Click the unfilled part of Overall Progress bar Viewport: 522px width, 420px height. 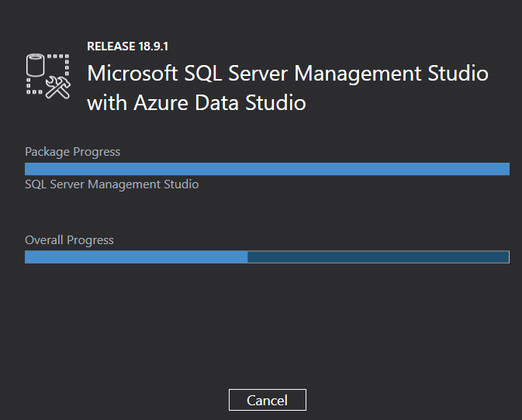(x=378, y=257)
